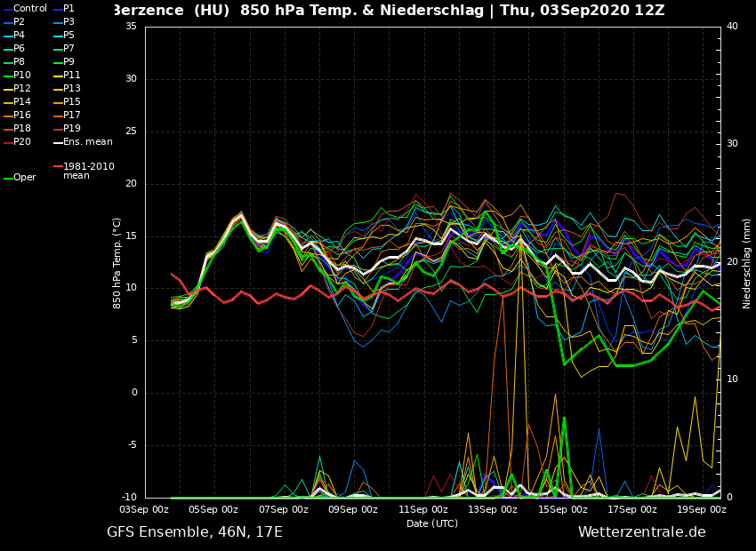Click the green line swatch beside Oper
The height and width of the screenshot is (551, 756).
7,179
